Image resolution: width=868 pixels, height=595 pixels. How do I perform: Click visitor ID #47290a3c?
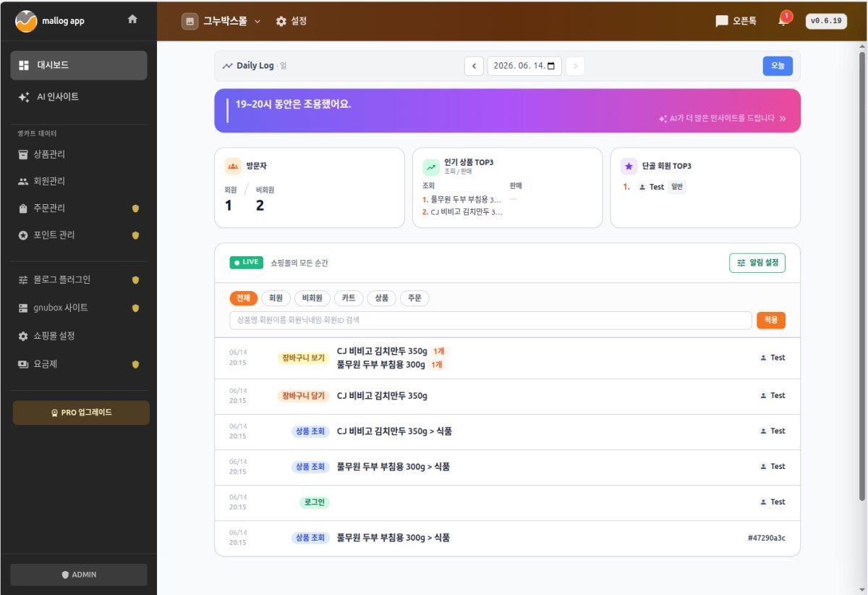[x=767, y=538]
